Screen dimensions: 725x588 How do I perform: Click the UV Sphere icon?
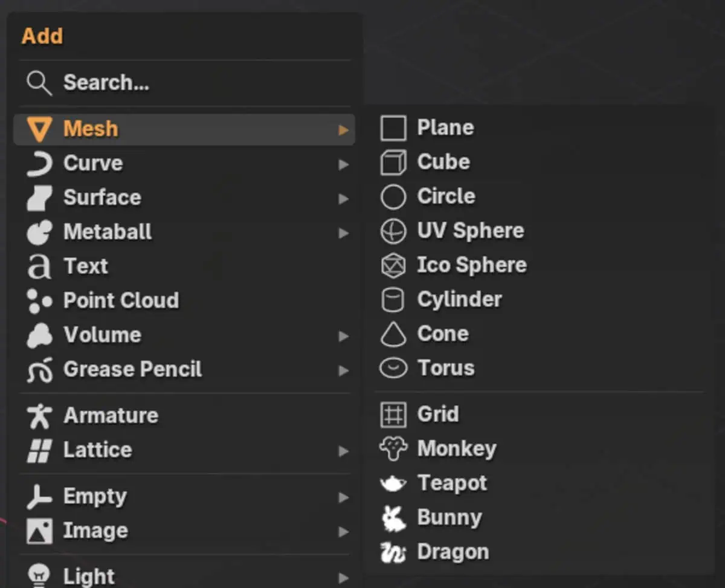393,231
